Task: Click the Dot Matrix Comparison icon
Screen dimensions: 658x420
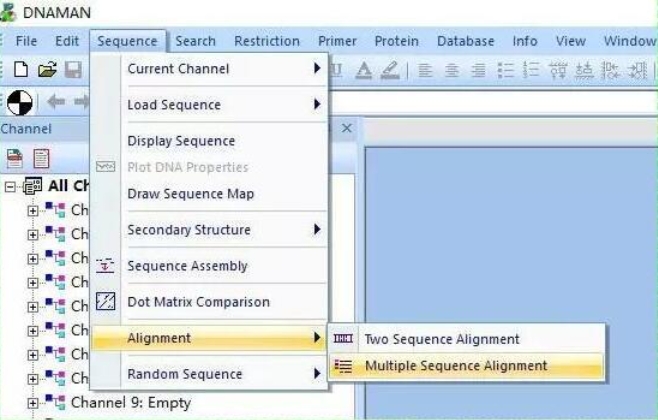Action: (105, 301)
